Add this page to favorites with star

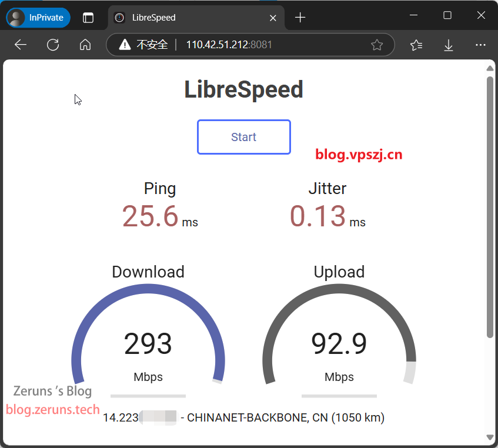click(377, 45)
